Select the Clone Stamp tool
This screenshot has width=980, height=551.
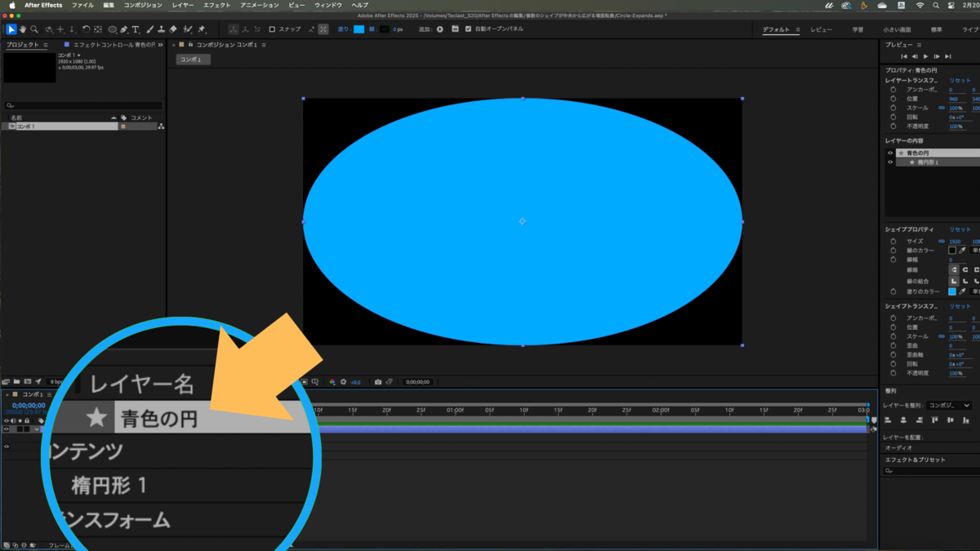click(x=162, y=29)
